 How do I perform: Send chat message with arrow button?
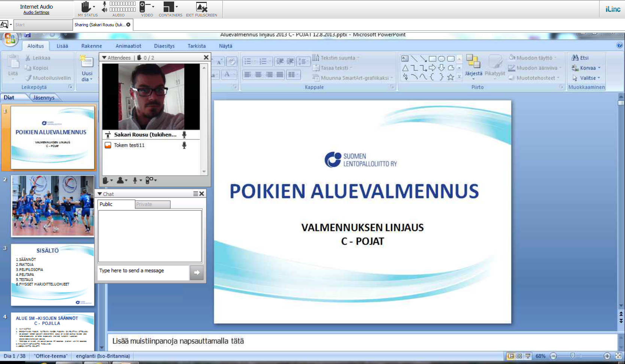[x=197, y=273]
